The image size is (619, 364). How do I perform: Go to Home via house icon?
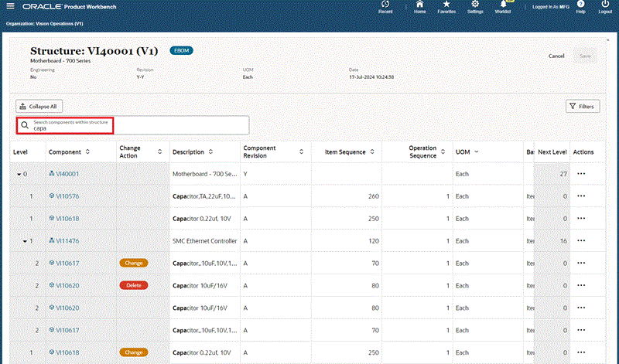419,5
